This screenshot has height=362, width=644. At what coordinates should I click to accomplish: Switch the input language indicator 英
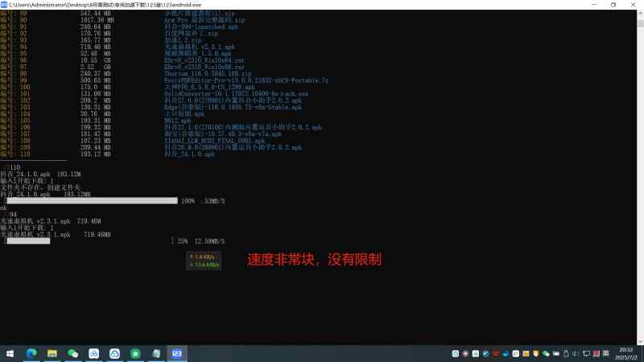[606, 353]
